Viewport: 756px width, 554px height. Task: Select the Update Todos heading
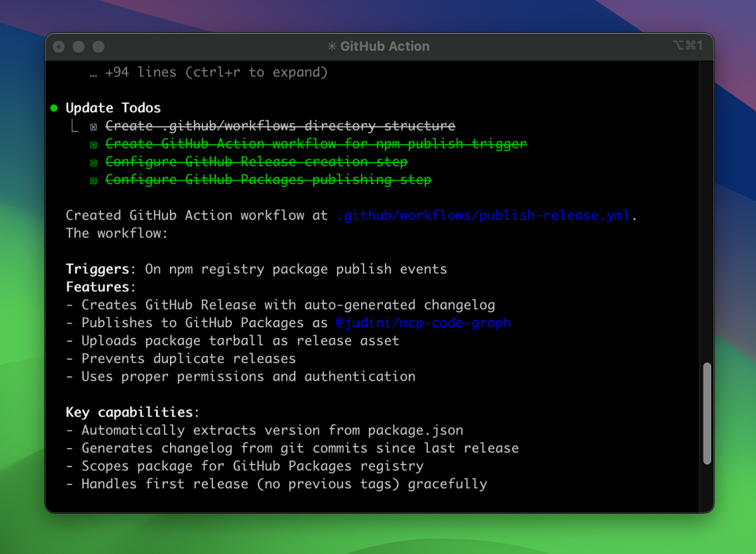113,108
